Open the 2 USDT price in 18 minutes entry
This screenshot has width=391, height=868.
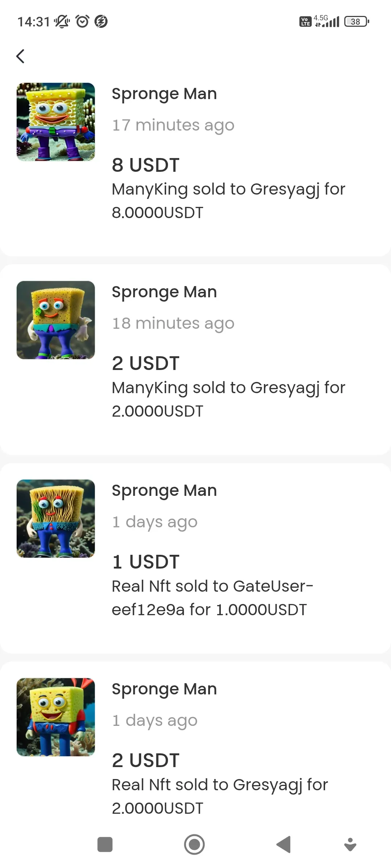tap(146, 363)
